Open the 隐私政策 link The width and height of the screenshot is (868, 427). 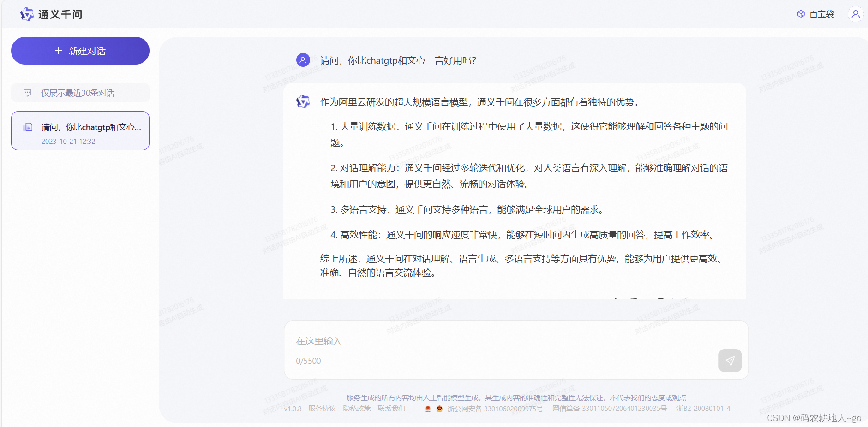[357, 409]
